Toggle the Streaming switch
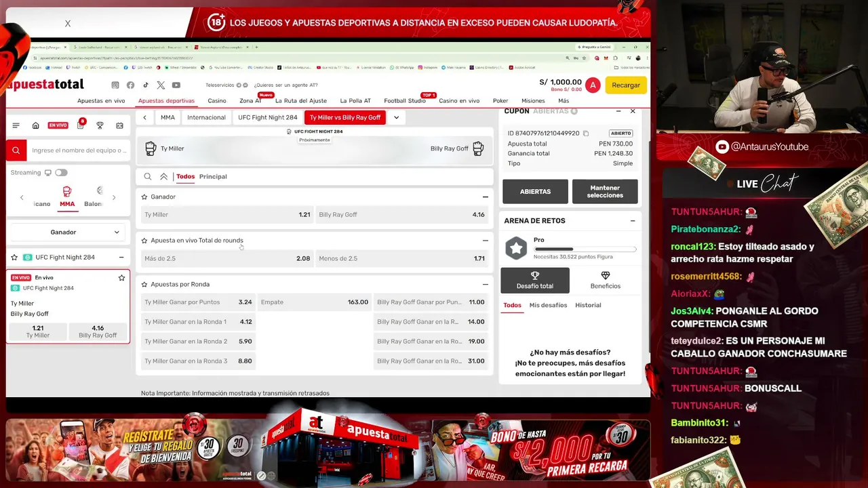Viewport: 868px width, 488px height. (x=61, y=173)
